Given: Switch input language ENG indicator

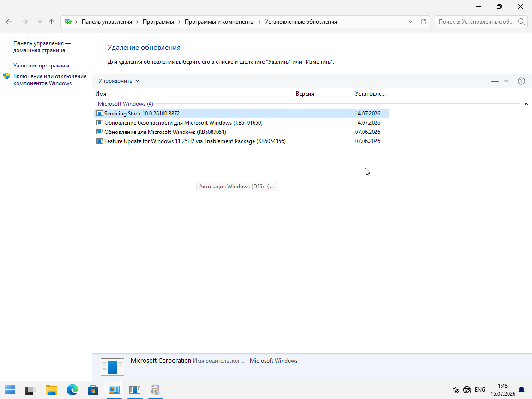Looking at the screenshot, I should coord(480,390).
